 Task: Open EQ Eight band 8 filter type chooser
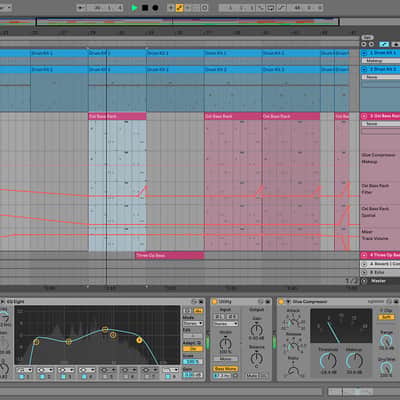(x=170, y=370)
